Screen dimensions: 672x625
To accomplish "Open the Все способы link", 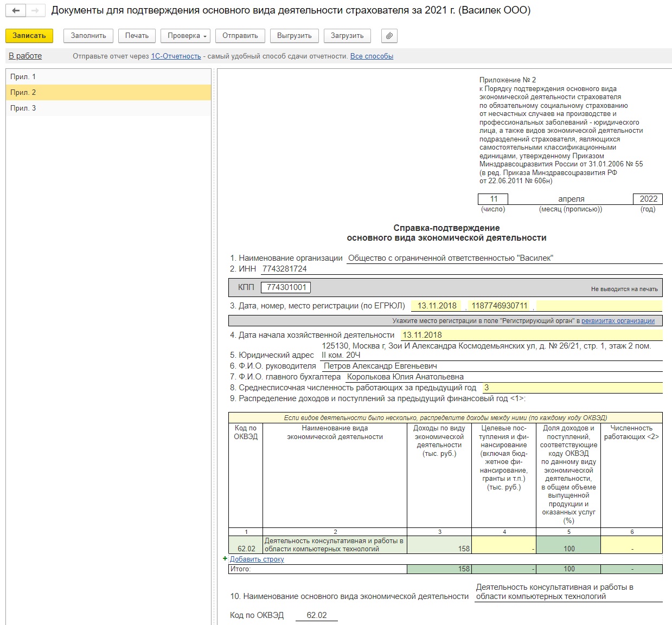I will point(372,56).
